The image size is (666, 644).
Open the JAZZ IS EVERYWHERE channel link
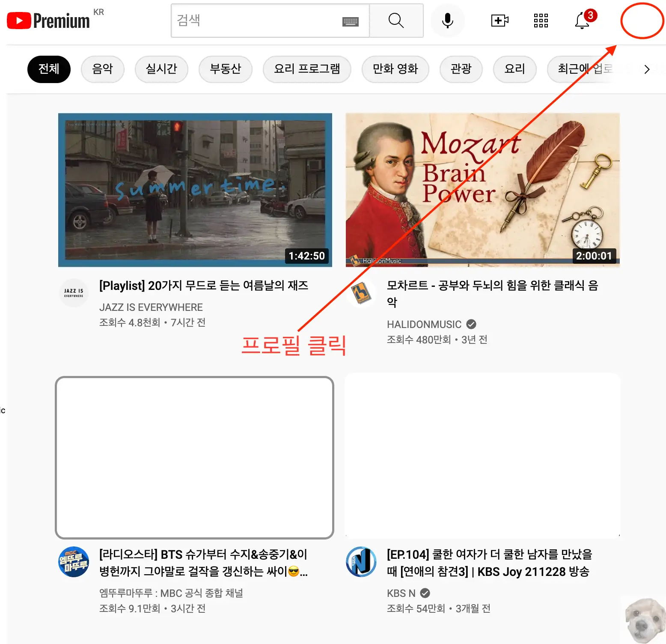coord(151,307)
